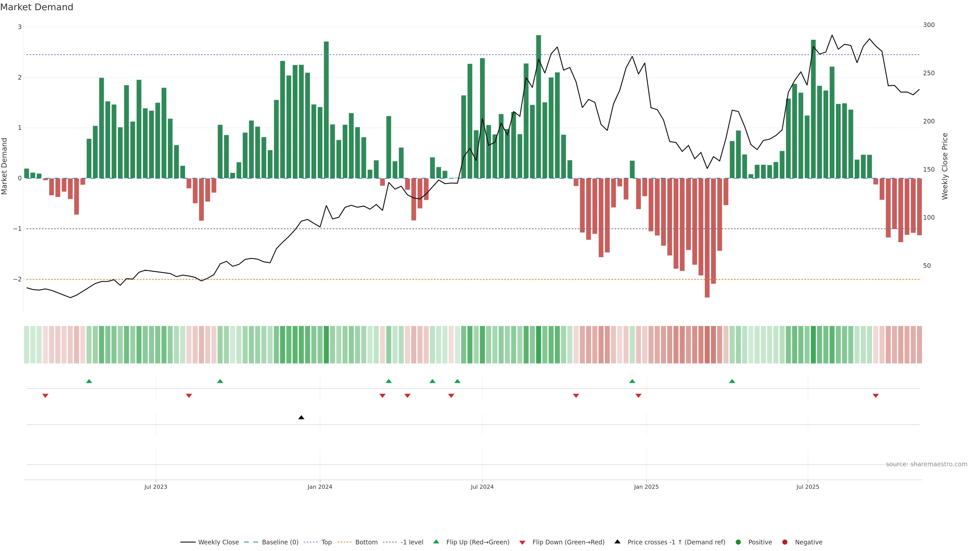Click Price crosses -1 legend triangle icon
The width and height of the screenshot is (980, 551).
pos(617,542)
